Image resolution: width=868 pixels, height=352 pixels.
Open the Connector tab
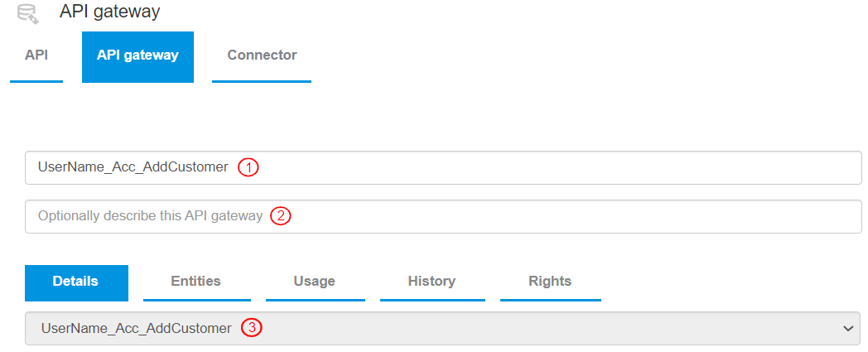[262, 55]
